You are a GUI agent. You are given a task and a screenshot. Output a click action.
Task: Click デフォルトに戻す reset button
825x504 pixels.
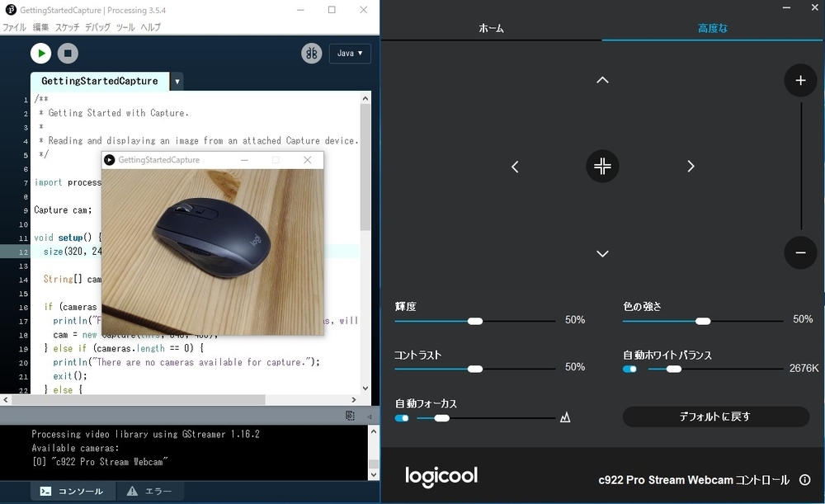pyautogui.click(x=715, y=417)
